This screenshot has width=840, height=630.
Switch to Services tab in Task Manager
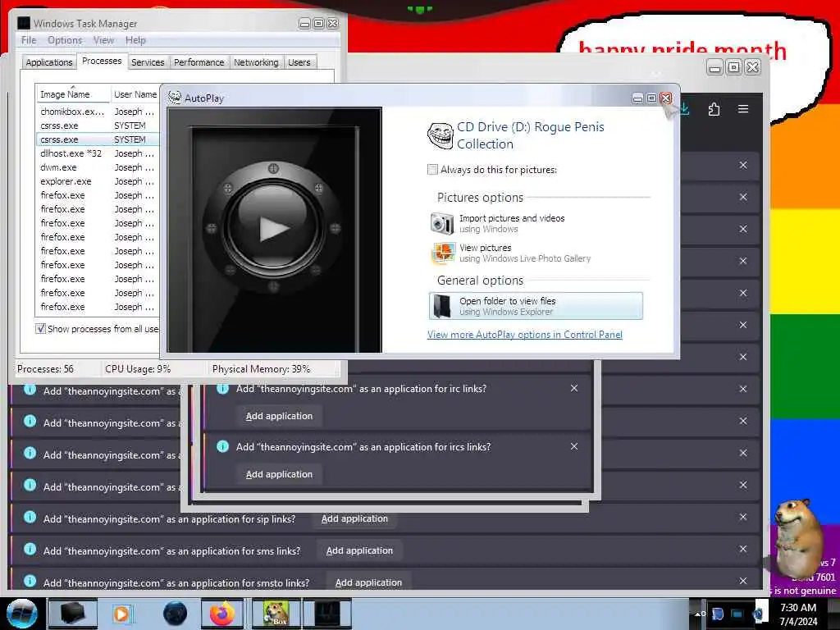click(148, 62)
